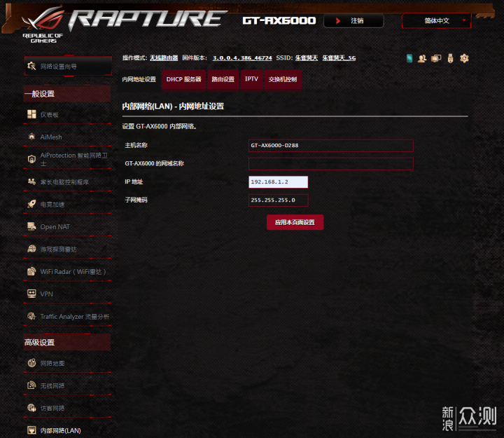Image resolution: width=504 pixels, height=438 pixels.
Task: Open the 路由设置 tab
Action: 223,79
